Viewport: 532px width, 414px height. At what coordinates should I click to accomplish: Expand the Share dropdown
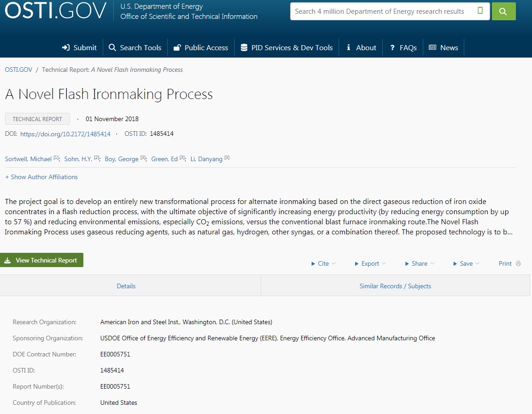[419, 264]
